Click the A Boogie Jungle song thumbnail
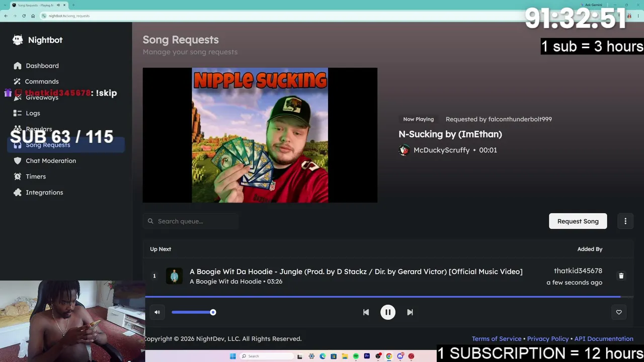Viewport: 644px width, 362px height. (174, 276)
